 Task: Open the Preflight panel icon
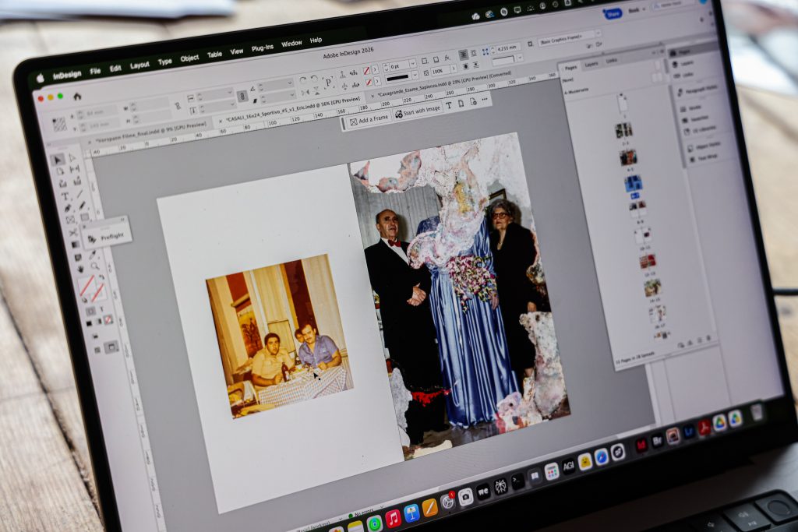(92, 239)
